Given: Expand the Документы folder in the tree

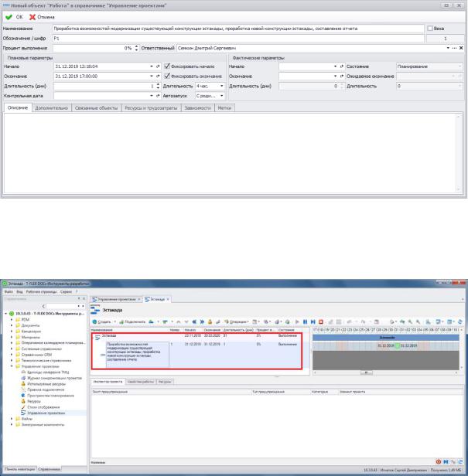Looking at the screenshot, I should pyautogui.click(x=12, y=325).
